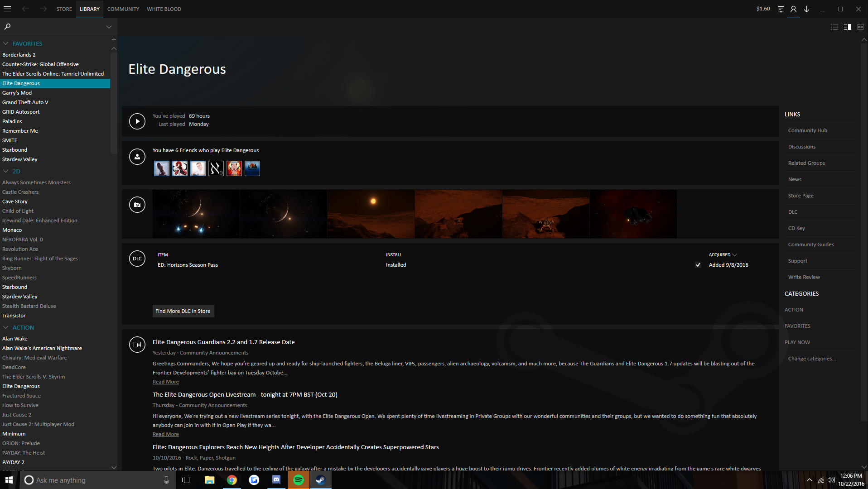Open the friends chat icon
Image resolution: width=868 pixels, height=489 pixels.
781,9
